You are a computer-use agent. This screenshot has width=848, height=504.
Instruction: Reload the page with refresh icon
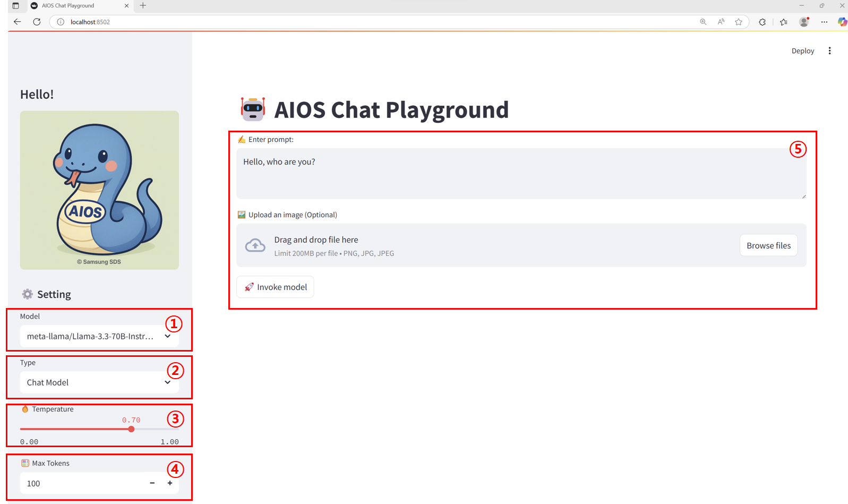(37, 22)
